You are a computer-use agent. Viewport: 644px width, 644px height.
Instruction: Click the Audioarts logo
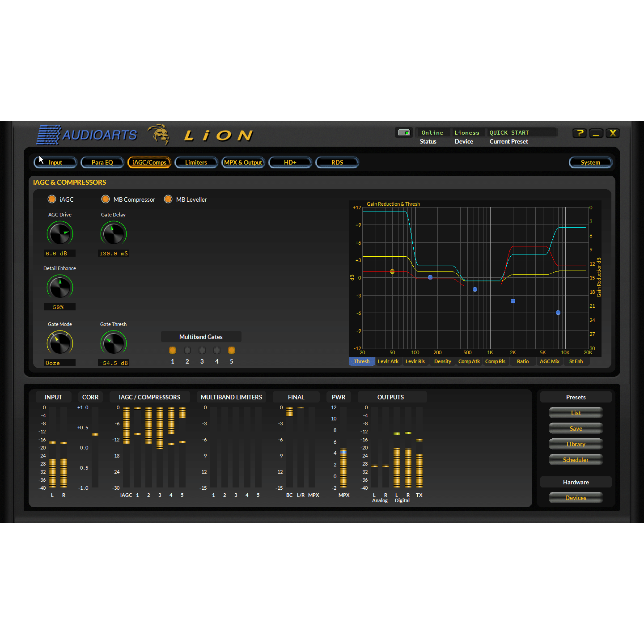87,135
